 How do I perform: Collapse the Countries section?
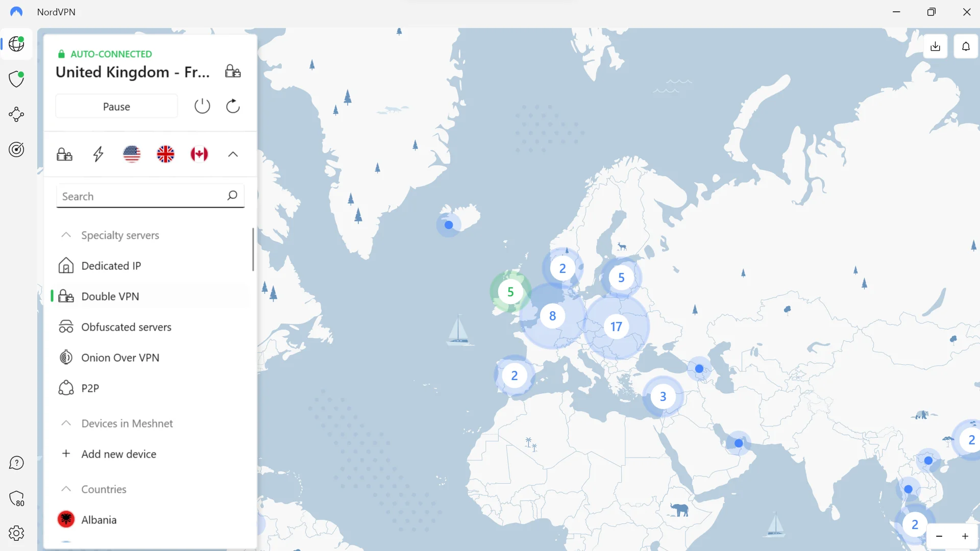point(66,489)
